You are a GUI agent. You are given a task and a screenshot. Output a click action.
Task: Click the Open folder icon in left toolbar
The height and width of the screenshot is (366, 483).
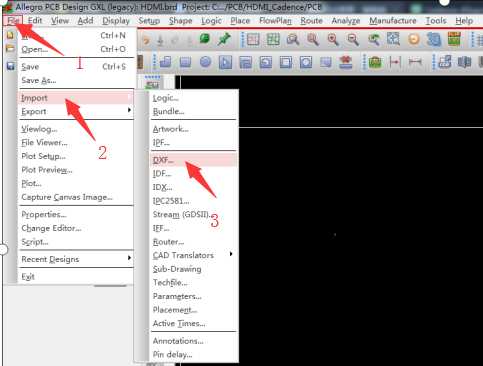(10, 49)
